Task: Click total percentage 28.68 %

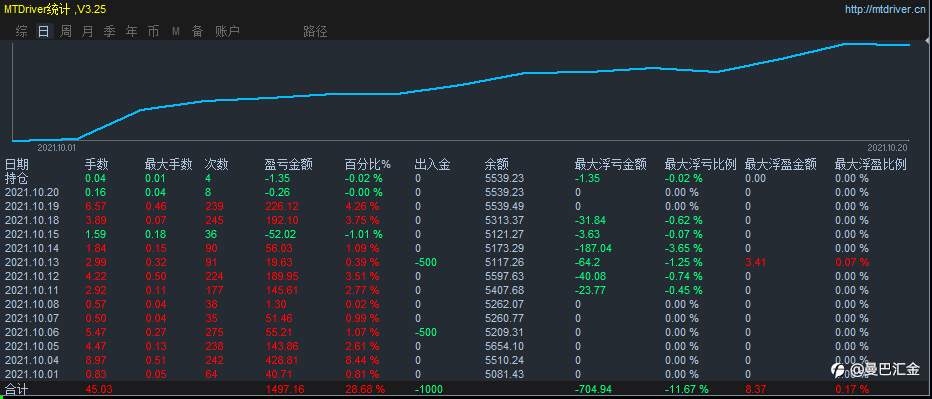Action: tap(365, 389)
